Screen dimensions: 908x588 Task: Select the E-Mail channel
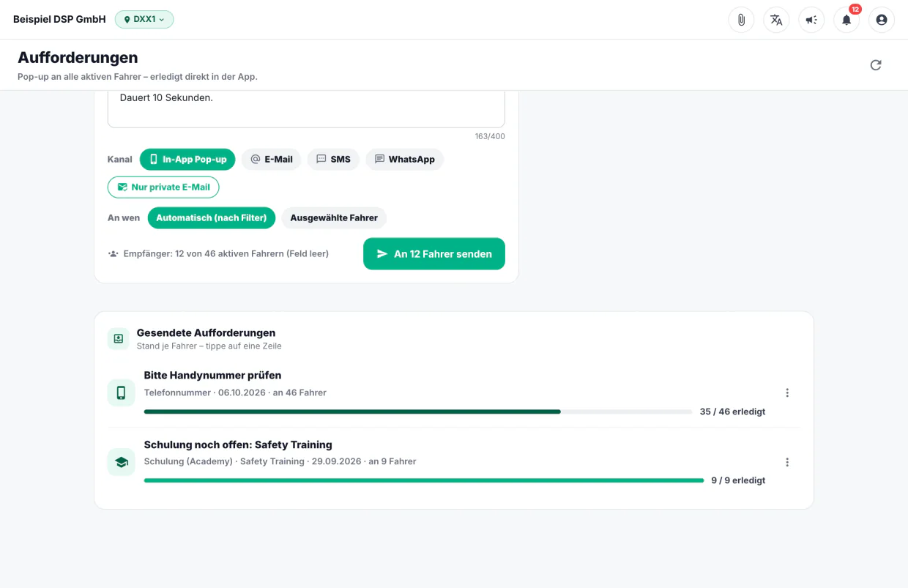pos(272,159)
